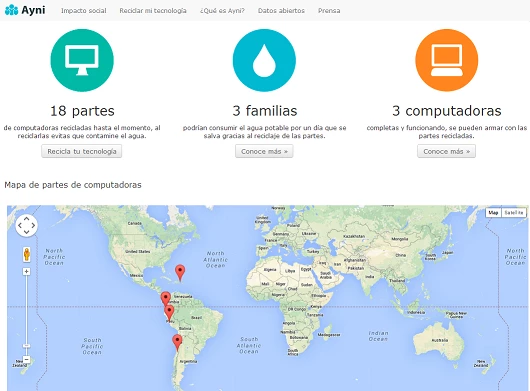The width and height of the screenshot is (530, 391).
Task: Click the blue water drop icon
Action: (264, 60)
